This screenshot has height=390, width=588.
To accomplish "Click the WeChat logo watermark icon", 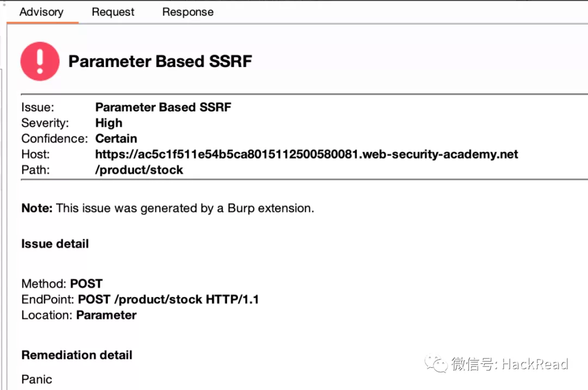I will pos(436,364).
